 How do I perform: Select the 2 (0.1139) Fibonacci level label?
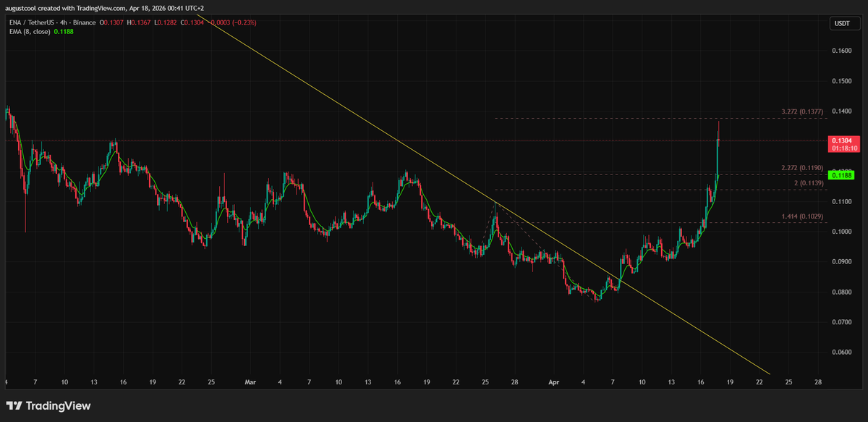pos(809,184)
